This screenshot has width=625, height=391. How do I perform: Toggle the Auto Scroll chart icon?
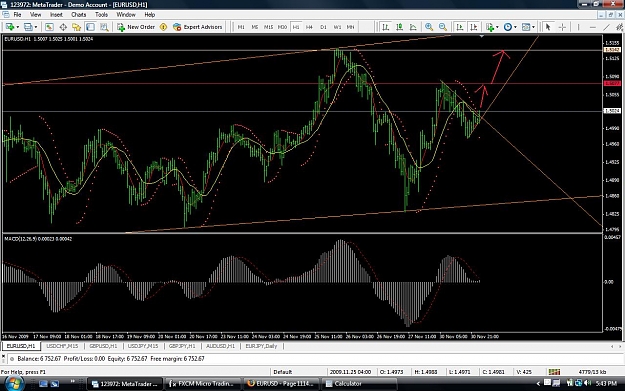460,27
